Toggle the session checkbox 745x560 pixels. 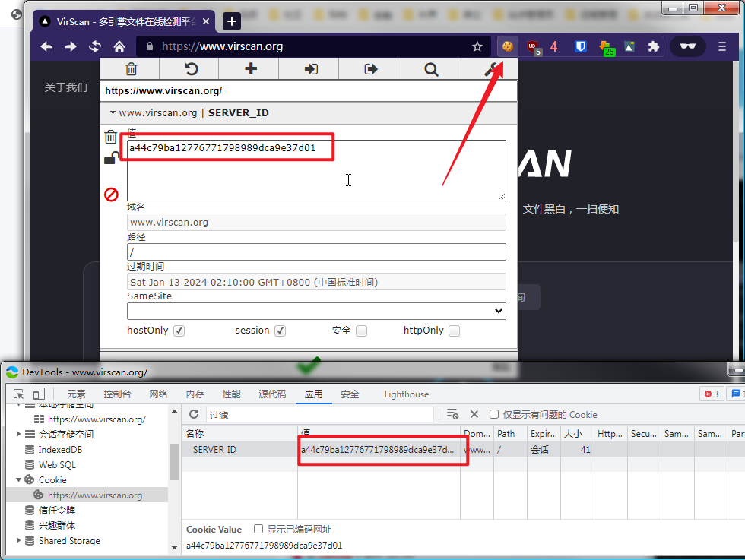point(281,331)
